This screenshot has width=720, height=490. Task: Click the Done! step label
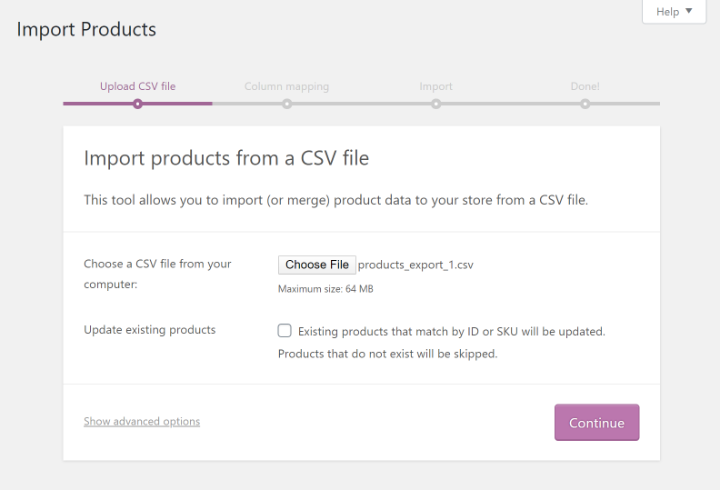click(x=585, y=86)
